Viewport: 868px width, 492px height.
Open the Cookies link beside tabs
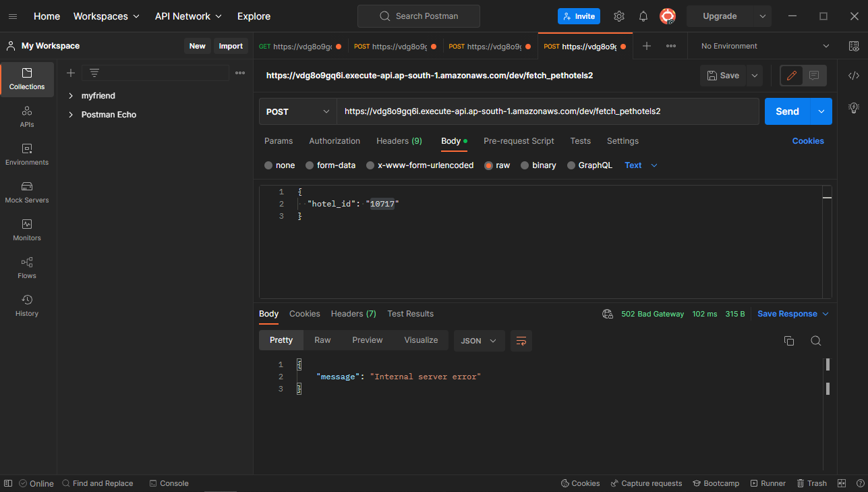[x=808, y=141]
